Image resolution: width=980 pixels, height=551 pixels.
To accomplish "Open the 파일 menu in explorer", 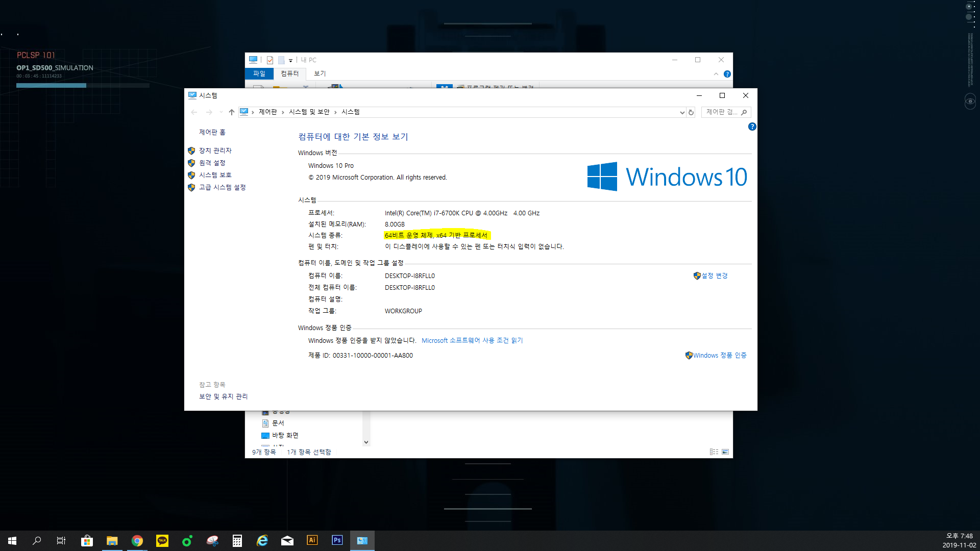I will click(259, 73).
